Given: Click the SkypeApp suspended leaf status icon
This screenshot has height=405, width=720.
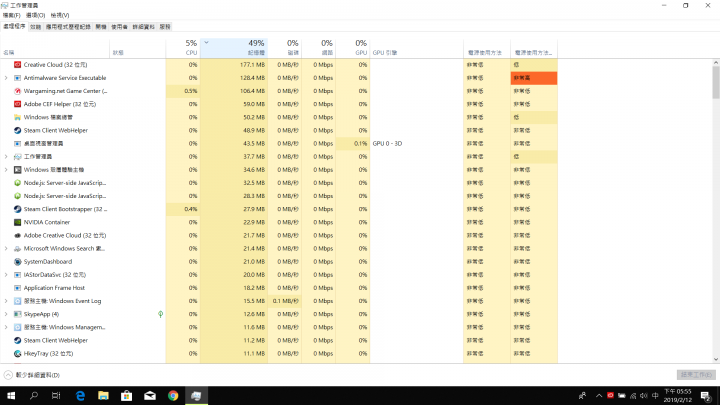Looking at the screenshot, I should (x=160, y=314).
